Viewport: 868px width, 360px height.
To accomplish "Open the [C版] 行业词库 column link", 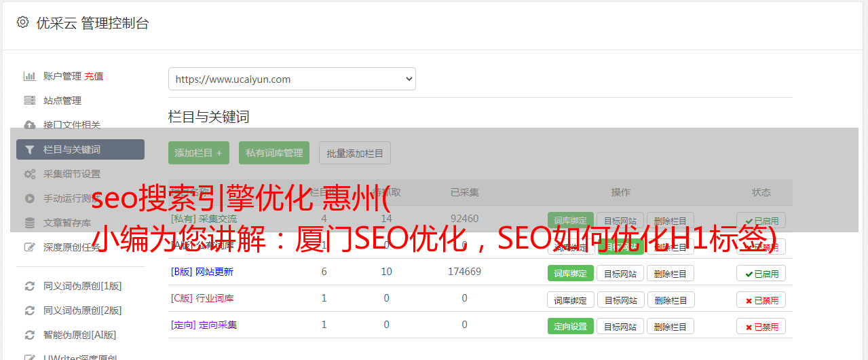I will tap(202, 298).
